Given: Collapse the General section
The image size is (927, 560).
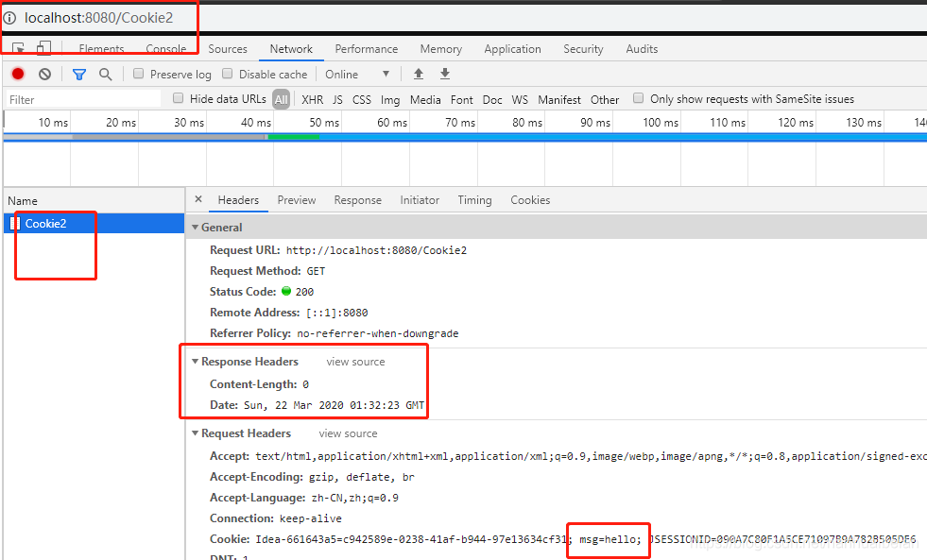Looking at the screenshot, I should [195, 228].
